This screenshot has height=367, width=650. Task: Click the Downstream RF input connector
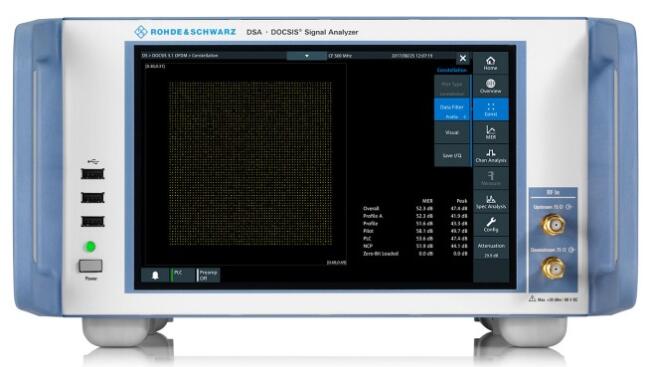pyautogui.click(x=553, y=268)
